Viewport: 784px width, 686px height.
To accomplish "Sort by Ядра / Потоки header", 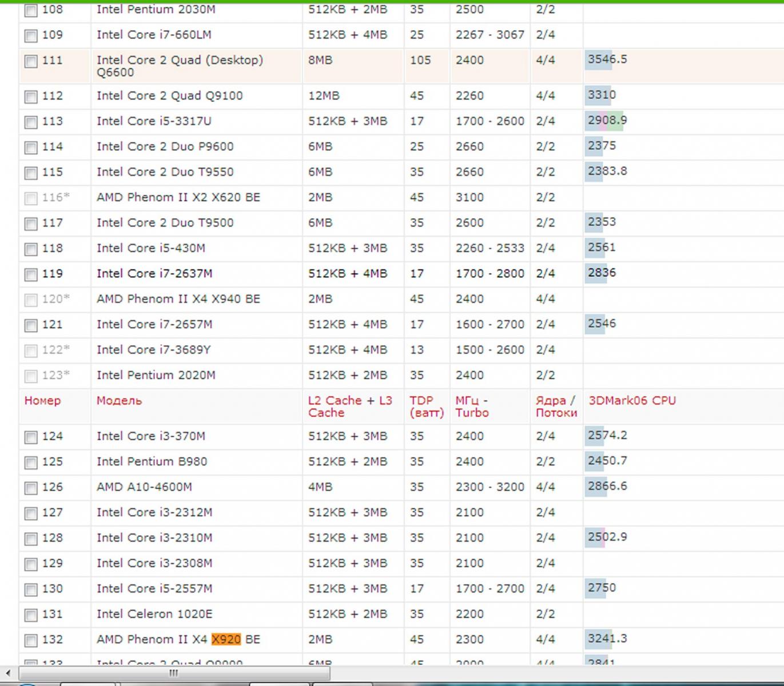I will point(556,406).
